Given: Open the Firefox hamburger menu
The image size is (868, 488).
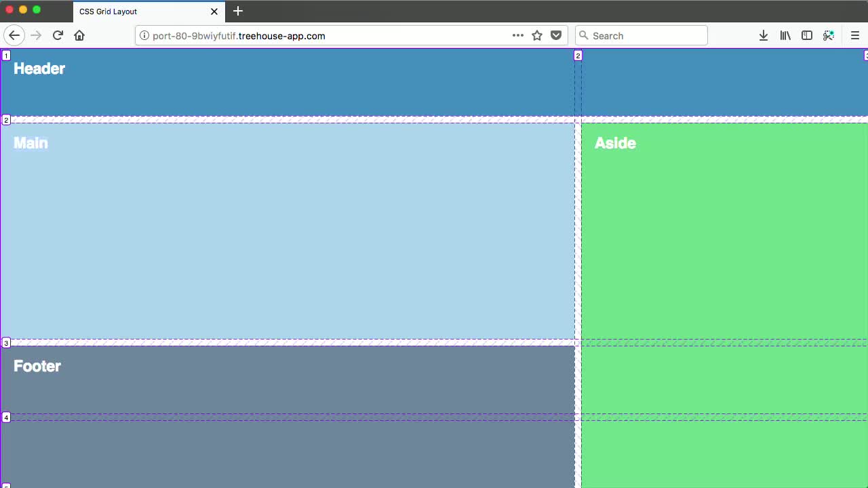Looking at the screenshot, I should pyautogui.click(x=855, y=35).
